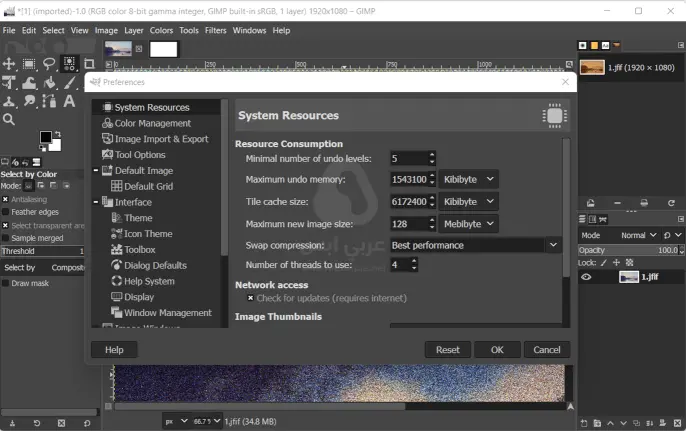Open the Filters menu

point(215,31)
